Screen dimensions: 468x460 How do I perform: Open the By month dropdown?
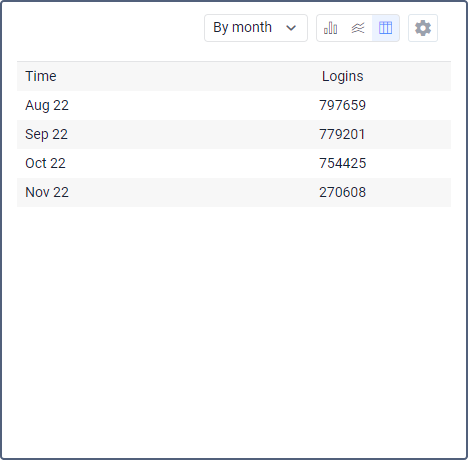coord(256,28)
